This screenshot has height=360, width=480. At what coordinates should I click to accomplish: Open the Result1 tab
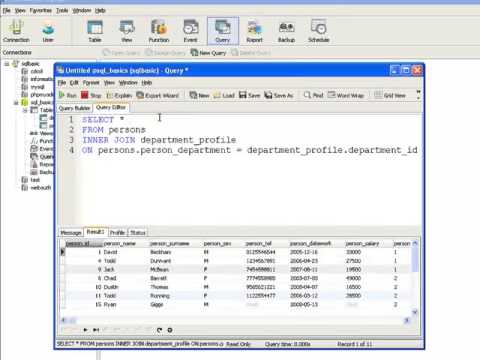pos(95,232)
